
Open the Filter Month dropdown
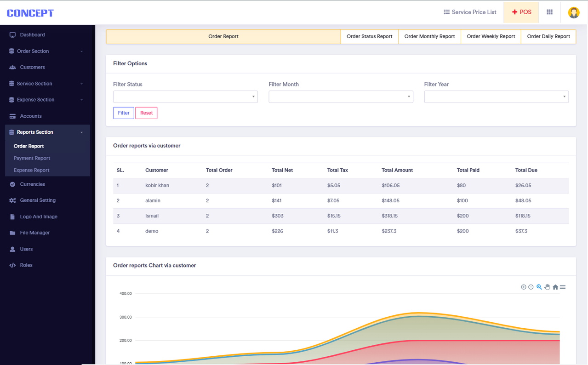click(x=341, y=97)
